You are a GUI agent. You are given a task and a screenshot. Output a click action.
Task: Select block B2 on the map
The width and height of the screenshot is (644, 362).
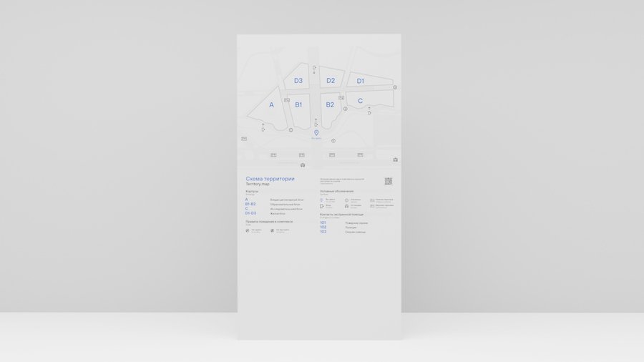click(x=330, y=104)
